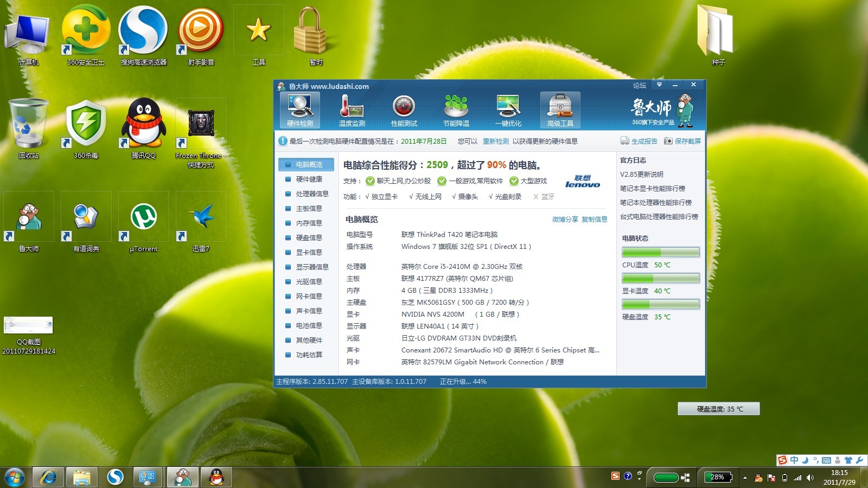Open 台式电脑处理器性能排行榜 link
Image resolution: width=868 pixels, height=488 pixels.
coord(659,216)
